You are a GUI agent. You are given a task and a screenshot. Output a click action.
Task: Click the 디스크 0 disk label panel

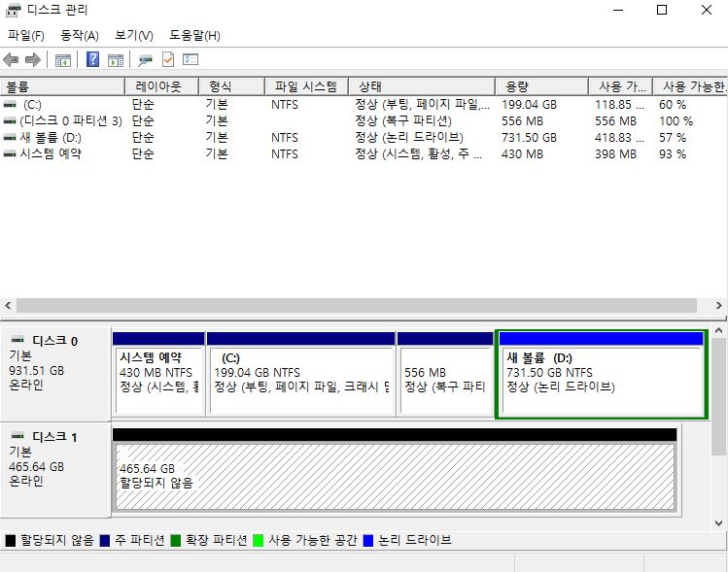(x=55, y=374)
